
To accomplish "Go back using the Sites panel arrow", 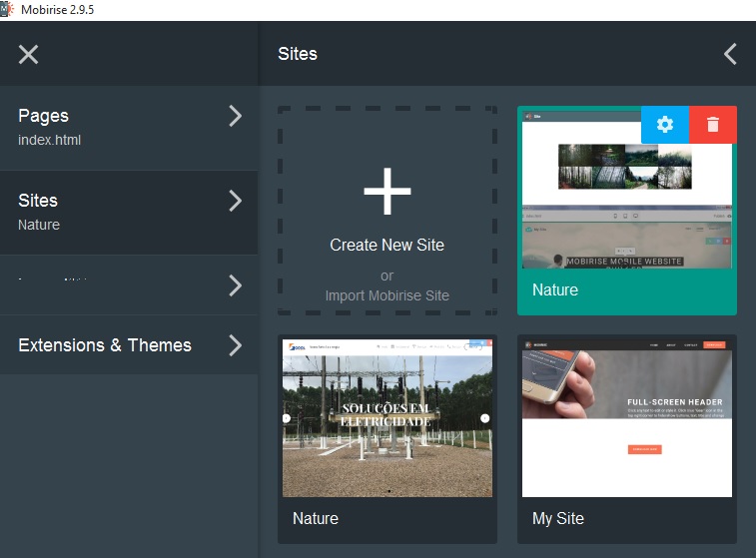I will 730,54.
